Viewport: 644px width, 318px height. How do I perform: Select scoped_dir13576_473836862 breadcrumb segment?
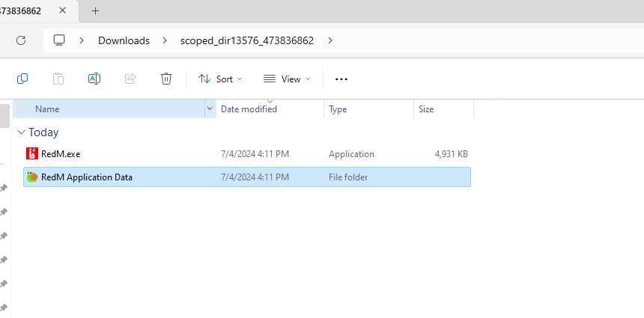click(x=247, y=40)
